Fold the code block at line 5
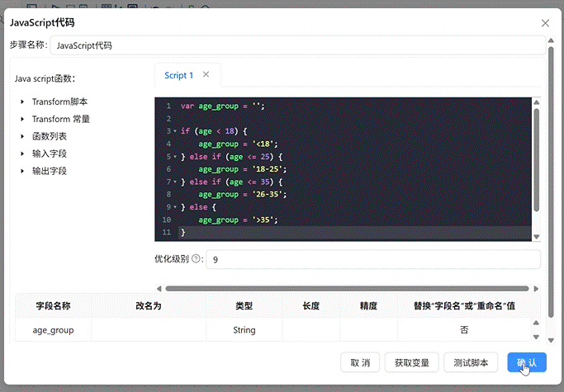The height and width of the screenshot is (392, 564). 175,157
